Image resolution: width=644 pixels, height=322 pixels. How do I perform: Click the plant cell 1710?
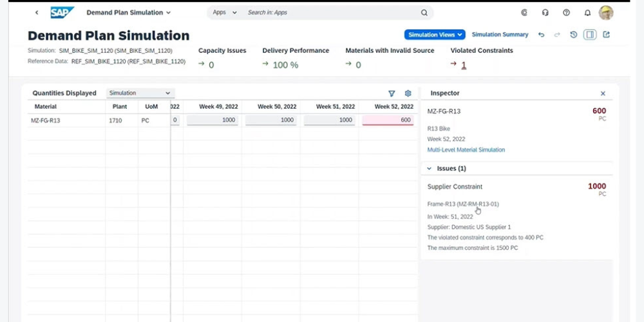click(115, 121)
